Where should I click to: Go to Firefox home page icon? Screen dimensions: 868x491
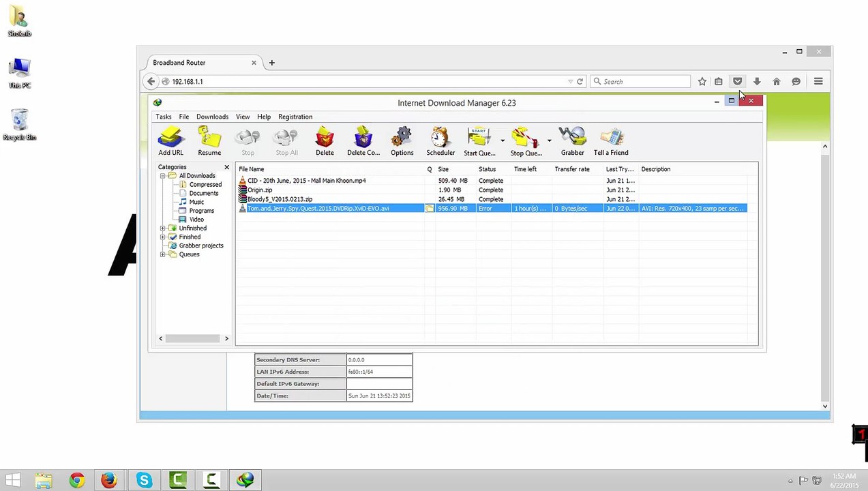point(776,82)
